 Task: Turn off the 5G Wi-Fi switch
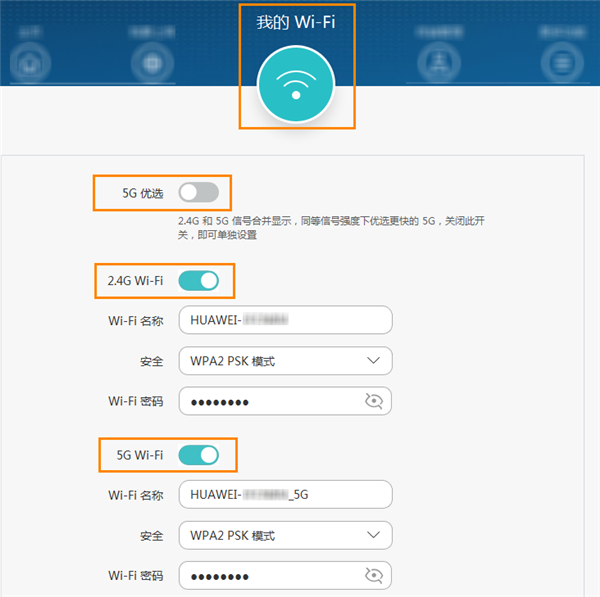199,455
